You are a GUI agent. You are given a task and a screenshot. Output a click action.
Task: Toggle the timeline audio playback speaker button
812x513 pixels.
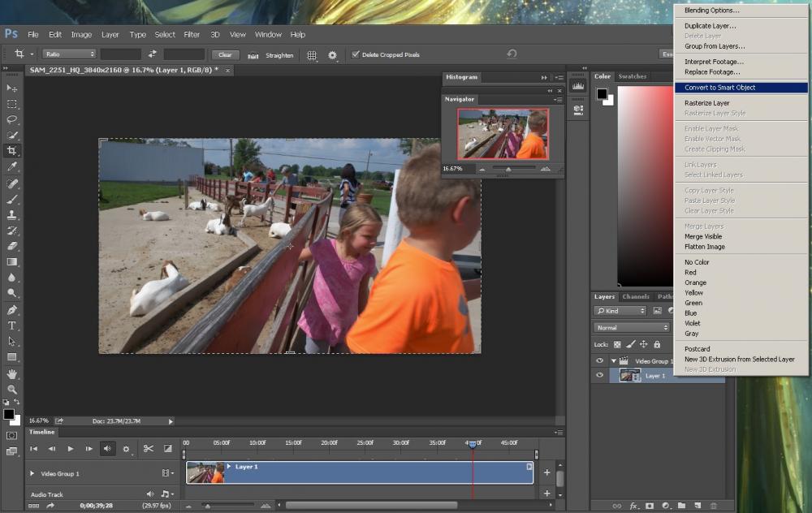click(107, 448)
